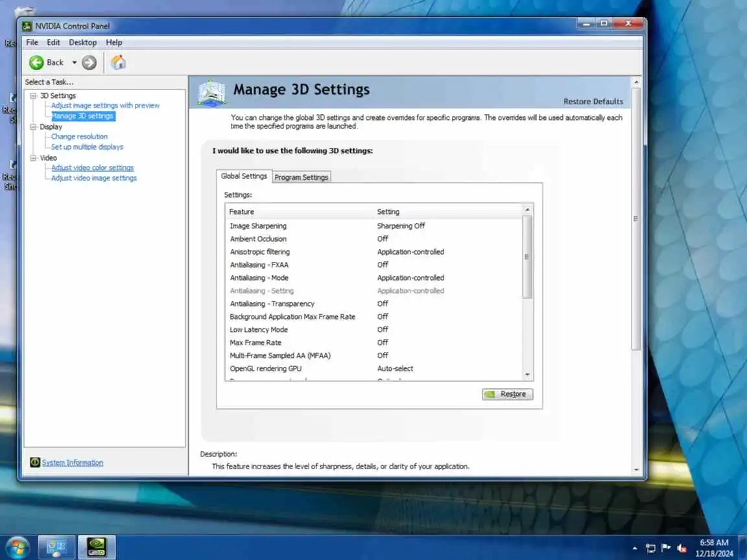The image size is (747, 560).
Task: Go to Home using the house icon
Action: (118, 62)
